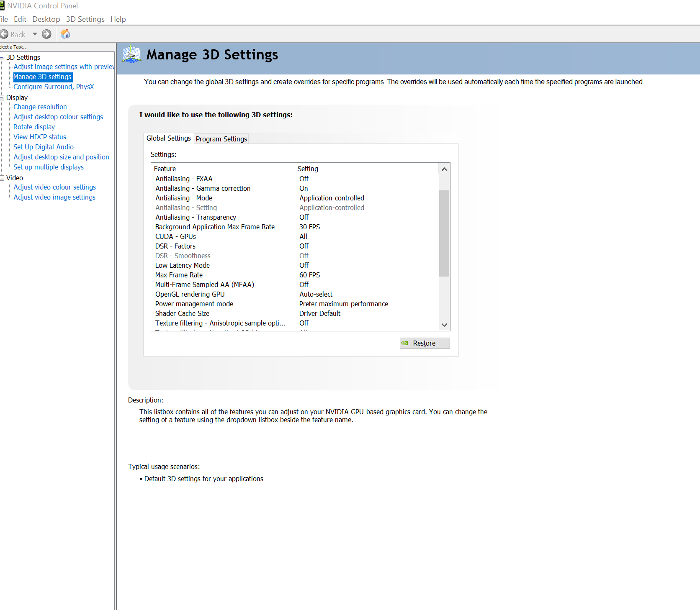
Task: Open Change resolution page
Action: click(x=40, y=107)
